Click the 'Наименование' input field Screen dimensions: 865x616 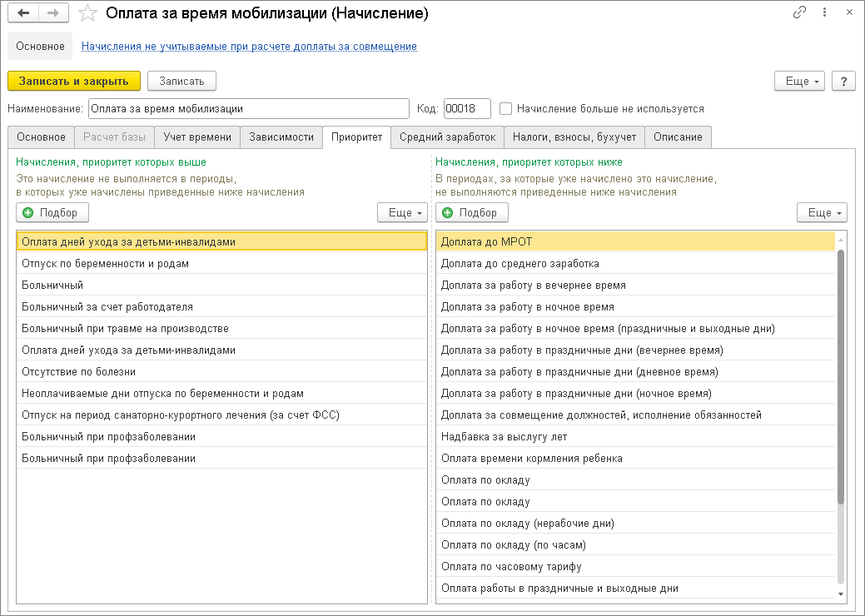point(249,109)
